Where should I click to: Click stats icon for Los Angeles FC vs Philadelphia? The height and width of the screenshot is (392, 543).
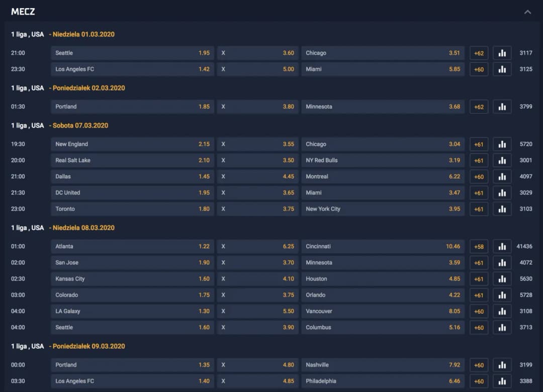(x=502, y=381)
